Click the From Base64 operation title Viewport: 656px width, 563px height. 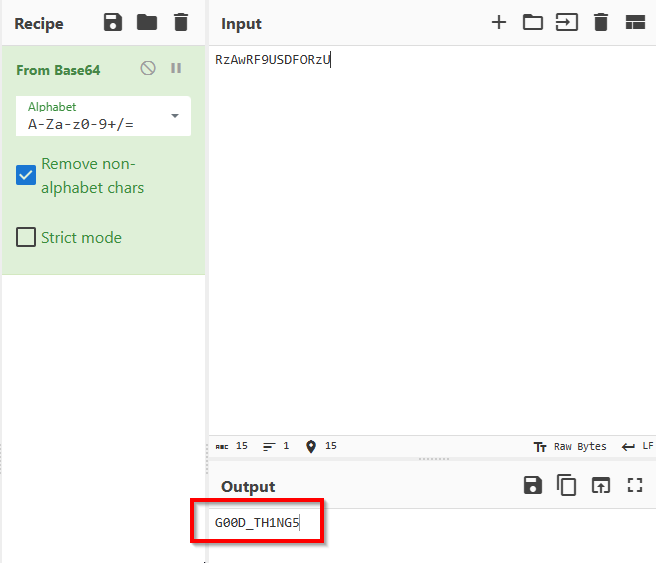(x=58, y=70)
